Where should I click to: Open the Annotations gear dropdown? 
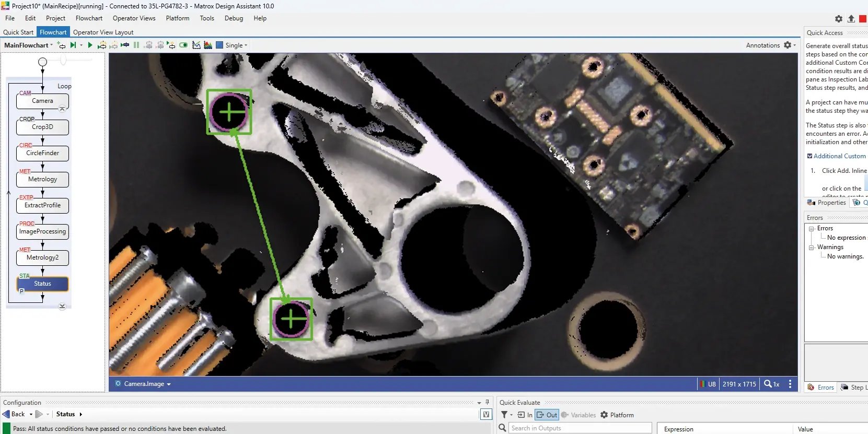[790, 45]
